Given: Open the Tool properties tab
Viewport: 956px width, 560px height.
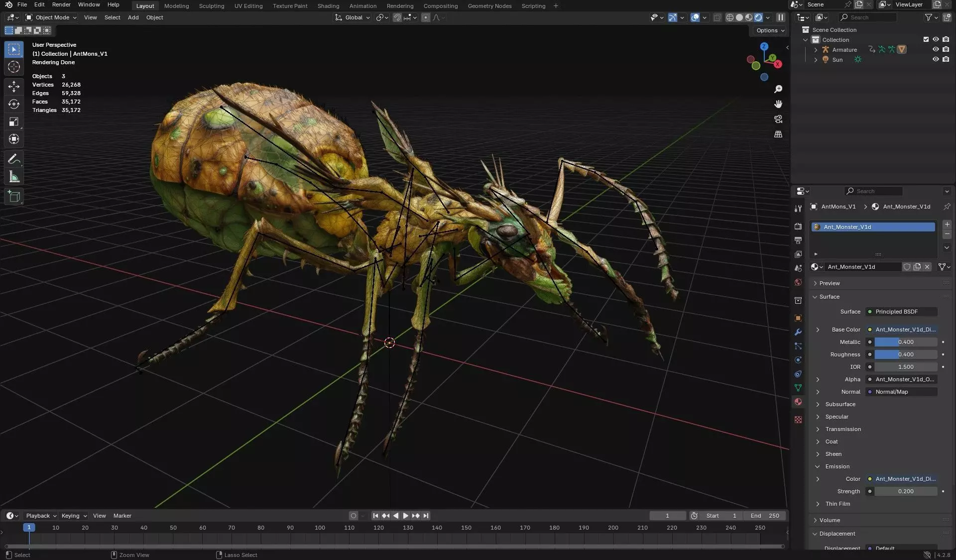Looking at the screenshot, I should point(798,209).
